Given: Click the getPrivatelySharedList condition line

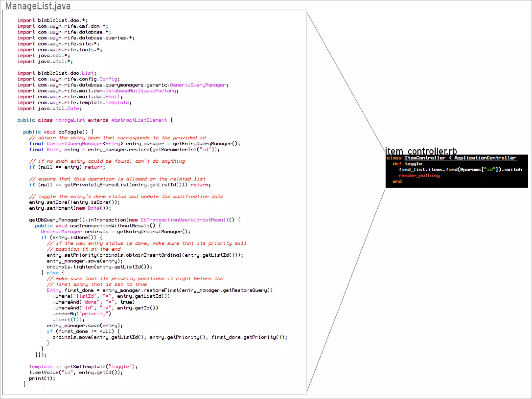Looking at the screenshot, I should tap(120, 185).
